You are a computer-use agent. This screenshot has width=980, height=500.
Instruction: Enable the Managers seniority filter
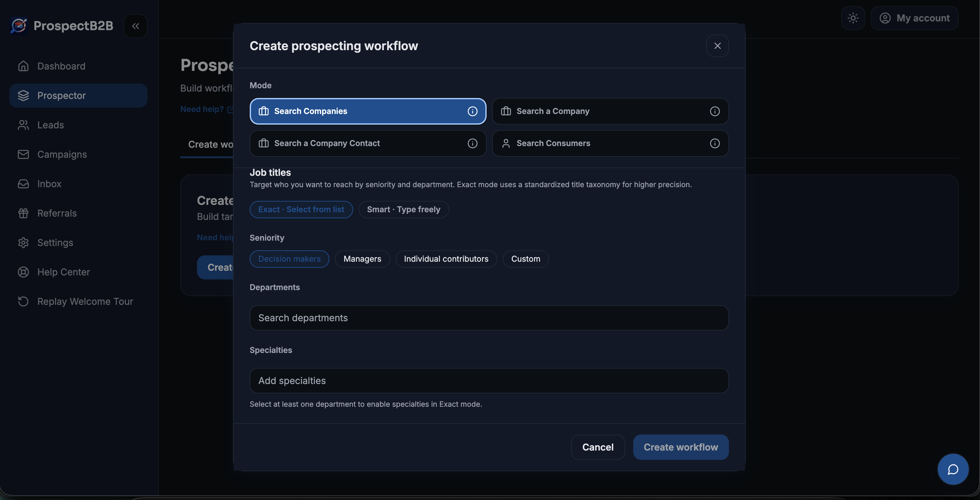(362, 259)
